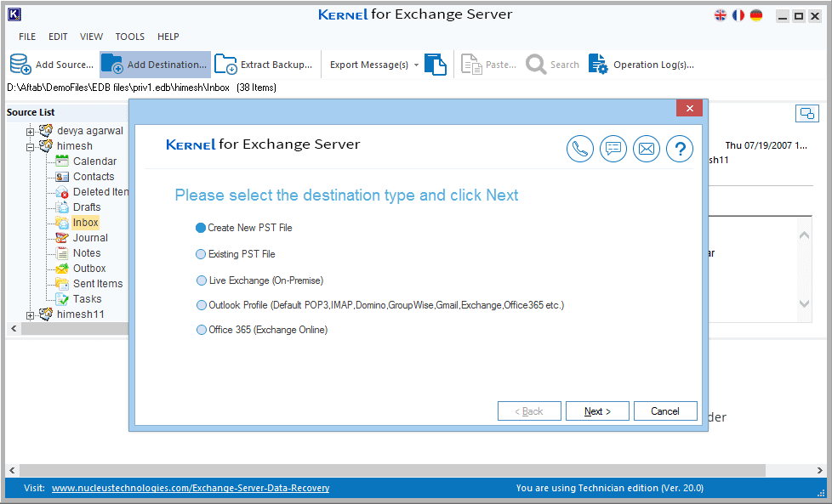
Task: Click the Inbox folder icon in tree
Action: pyautogui.click(x=62, y=223)
